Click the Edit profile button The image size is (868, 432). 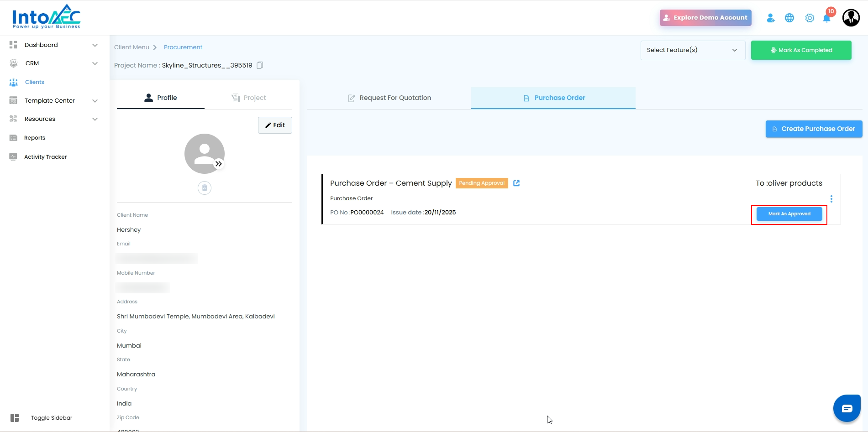pos(275,125)
